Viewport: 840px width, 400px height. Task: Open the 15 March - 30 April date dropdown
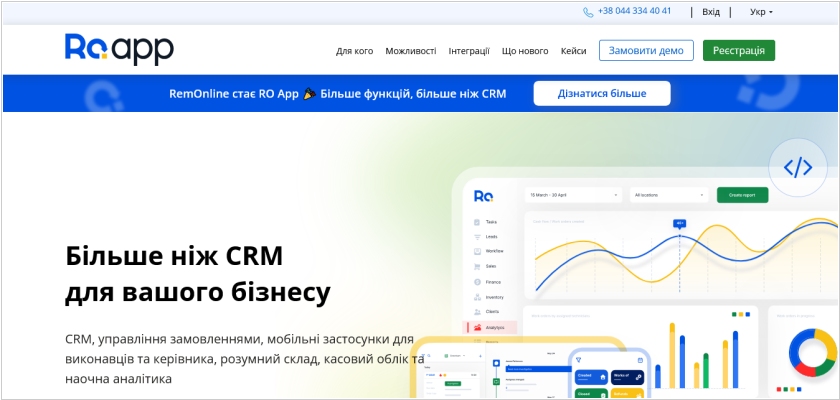click(x=573, y=195)
